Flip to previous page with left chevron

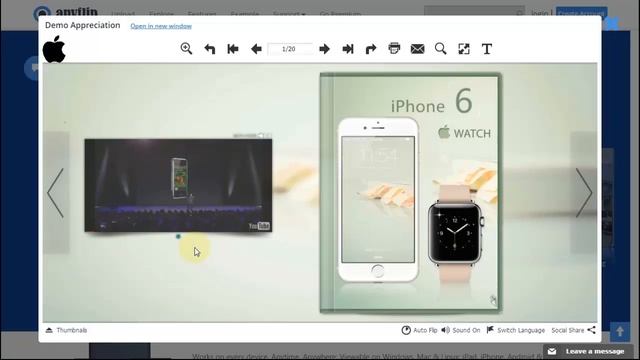click(56, 193)
